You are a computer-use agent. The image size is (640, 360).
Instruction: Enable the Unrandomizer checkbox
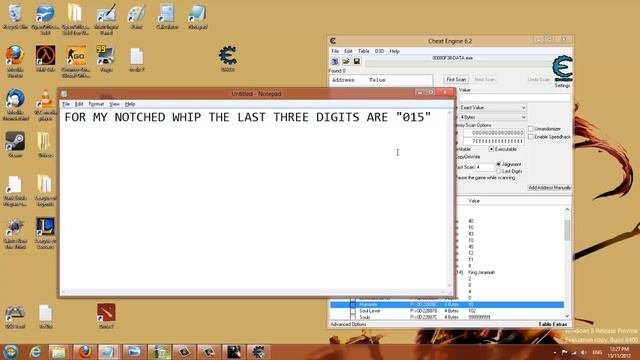531,129
